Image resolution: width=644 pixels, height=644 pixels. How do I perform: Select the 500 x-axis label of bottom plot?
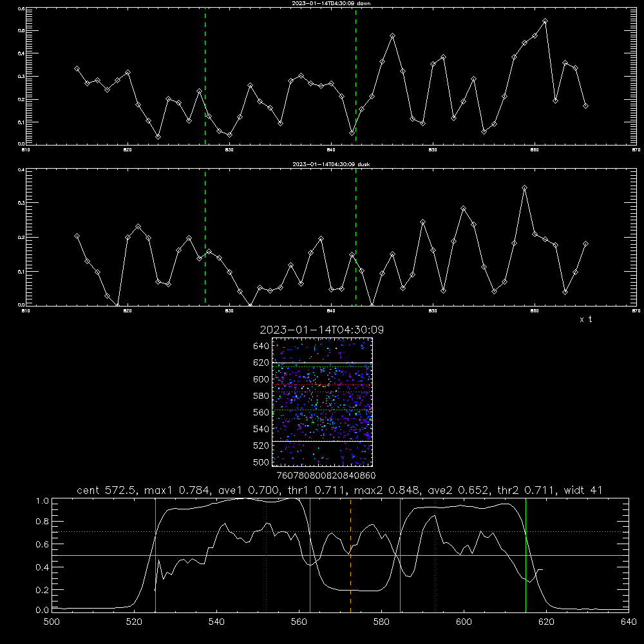coord(52,622)
